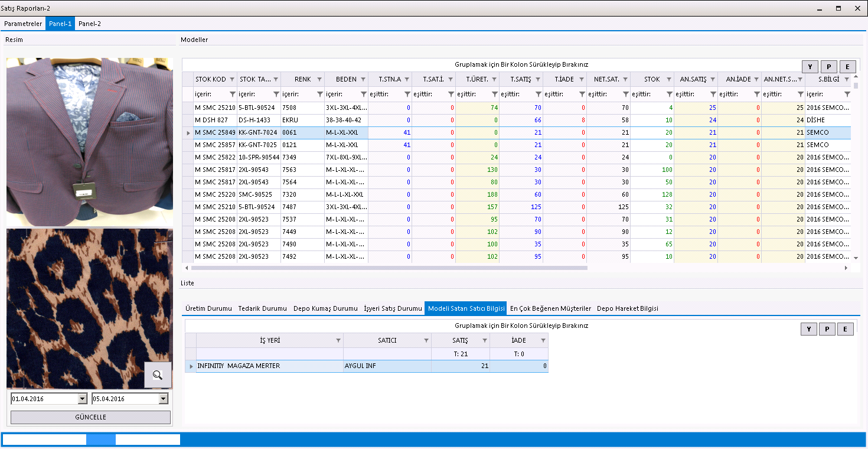Click the İŞ YERİ column filter icon
Viewport: 868px width, 449px height.
coord(338,340)
